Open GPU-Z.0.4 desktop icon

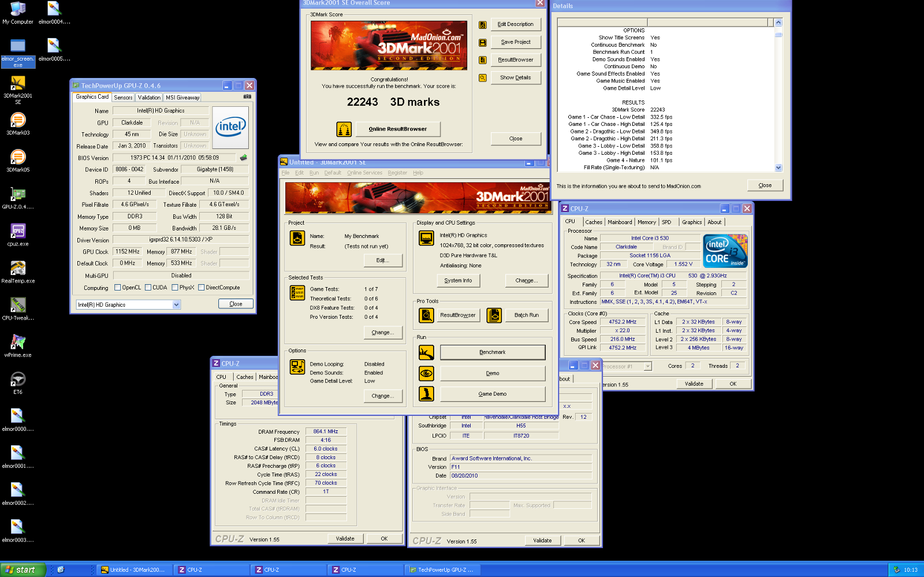pyautogui.click(x=18, y=198)
